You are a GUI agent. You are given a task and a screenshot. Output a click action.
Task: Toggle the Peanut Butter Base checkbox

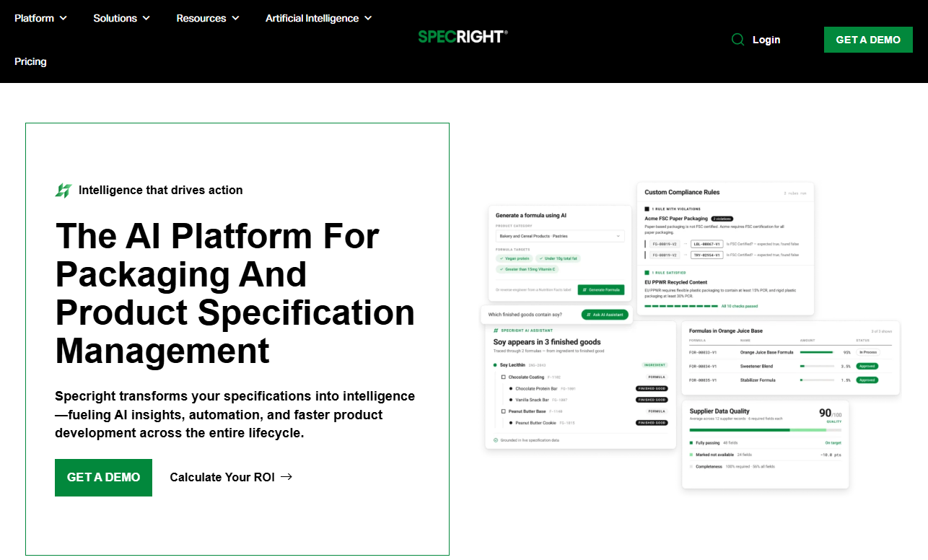[504, 411]
